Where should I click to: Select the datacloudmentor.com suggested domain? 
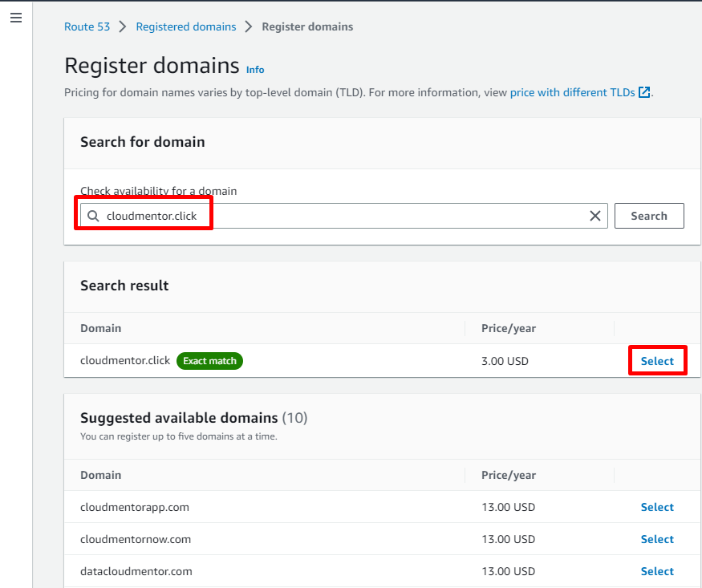tap(657, 571)
